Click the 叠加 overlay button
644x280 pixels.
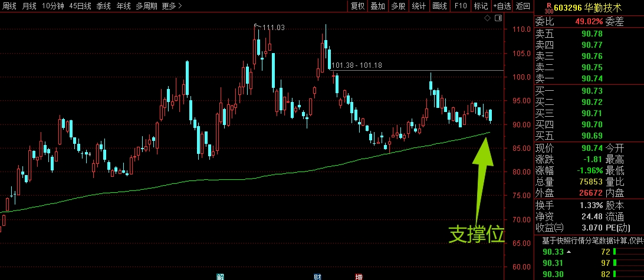(378, 6)
